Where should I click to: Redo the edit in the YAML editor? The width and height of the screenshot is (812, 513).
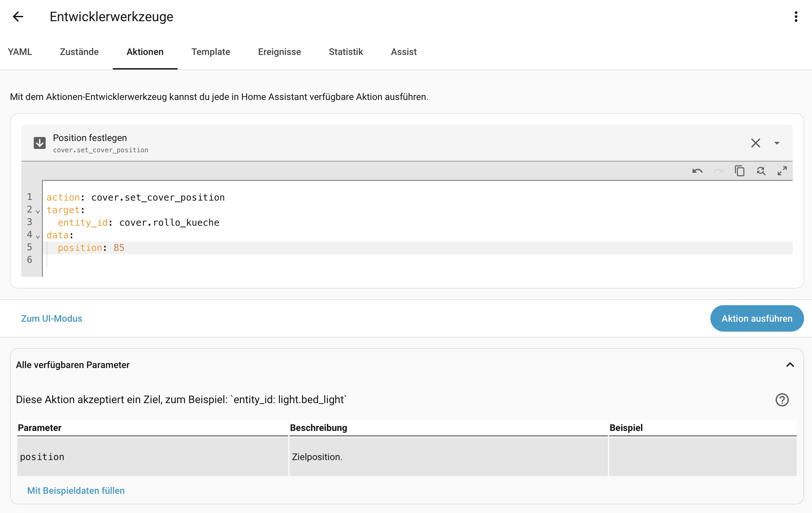click(719, 171)
